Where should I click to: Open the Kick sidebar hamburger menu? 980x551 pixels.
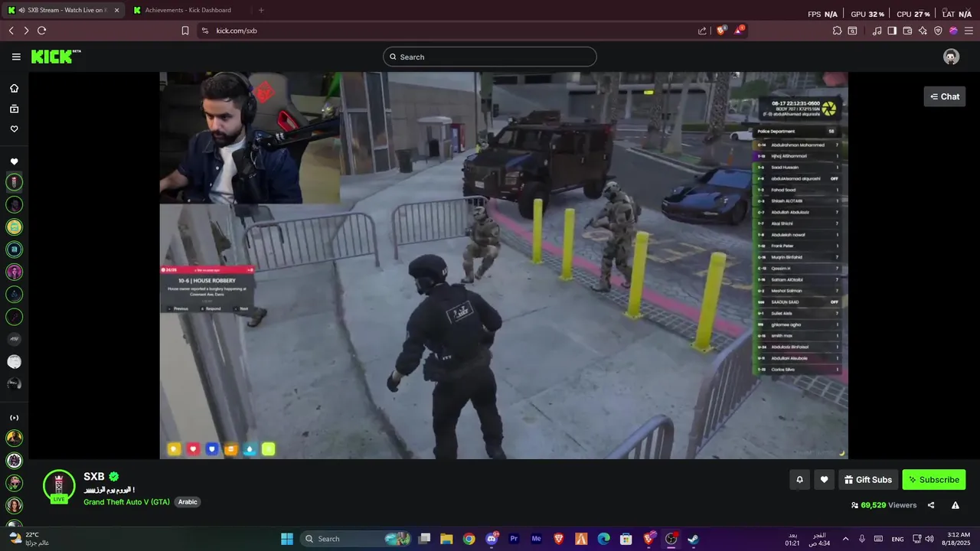pyautogui.click(x=16, y=57)
